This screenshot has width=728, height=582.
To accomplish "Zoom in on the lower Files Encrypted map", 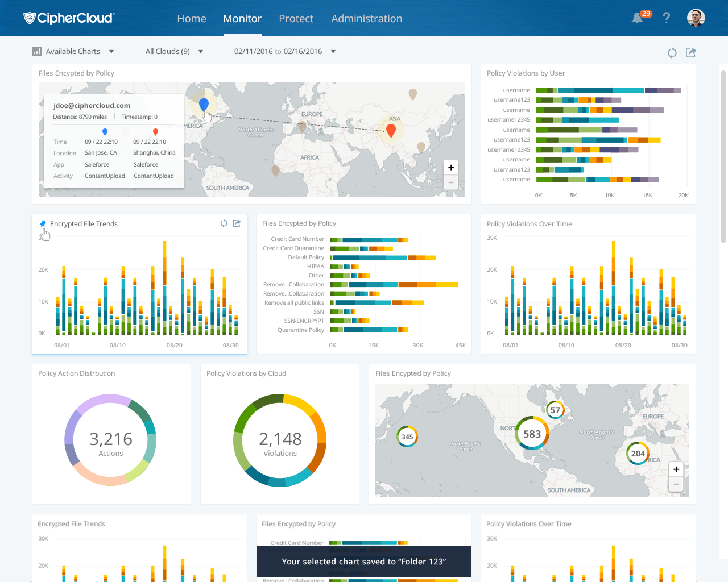I will click(x=676, y=469).
